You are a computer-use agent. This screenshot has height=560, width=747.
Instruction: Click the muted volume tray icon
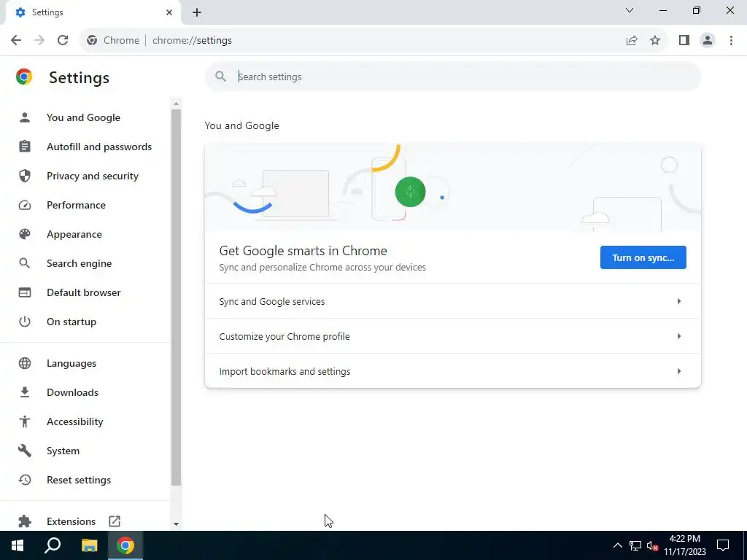pos(652,545)
